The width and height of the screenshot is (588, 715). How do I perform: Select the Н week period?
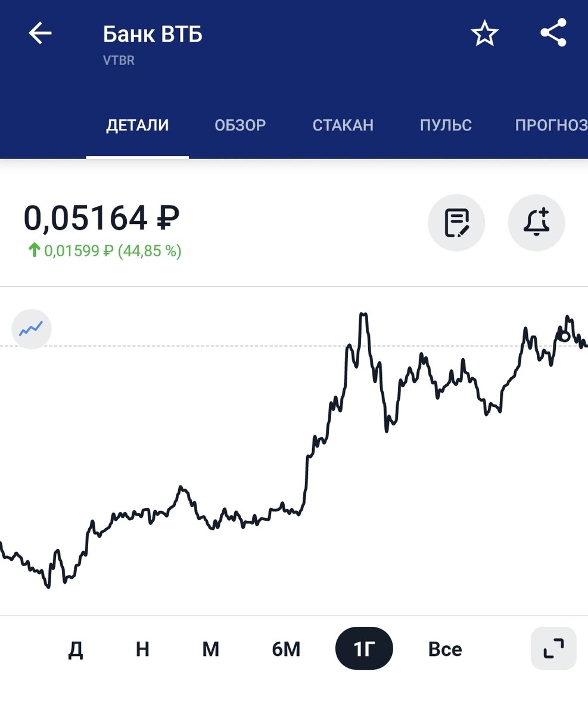(142, 649)
